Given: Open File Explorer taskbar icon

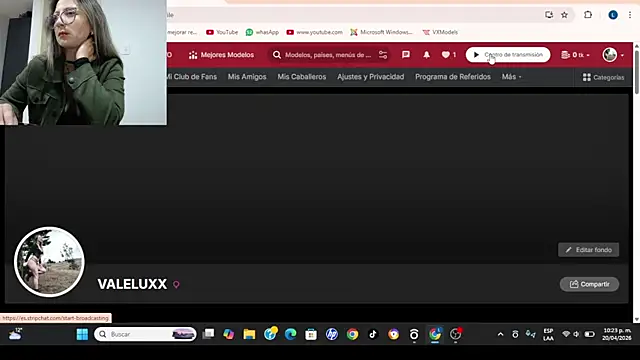Looking at the screenshot, I should (x=249, y=334).
